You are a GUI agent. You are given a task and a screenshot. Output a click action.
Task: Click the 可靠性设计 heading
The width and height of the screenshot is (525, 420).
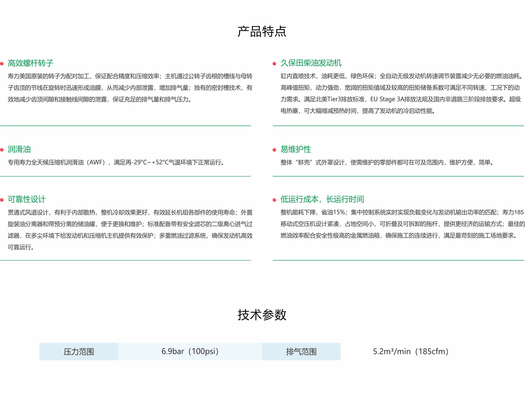(x=27, y=199)
